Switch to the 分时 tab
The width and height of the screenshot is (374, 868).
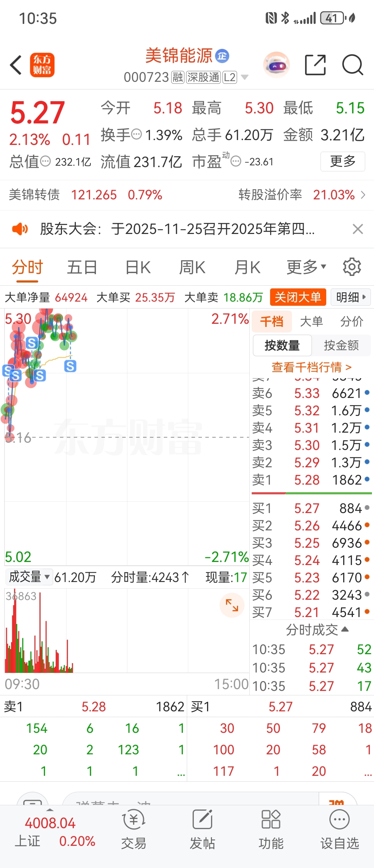(x=27, y=268)
